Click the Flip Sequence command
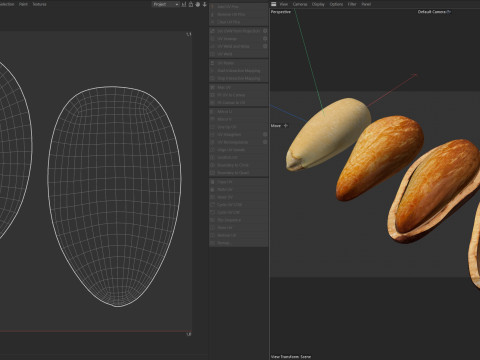 point(239,220)
